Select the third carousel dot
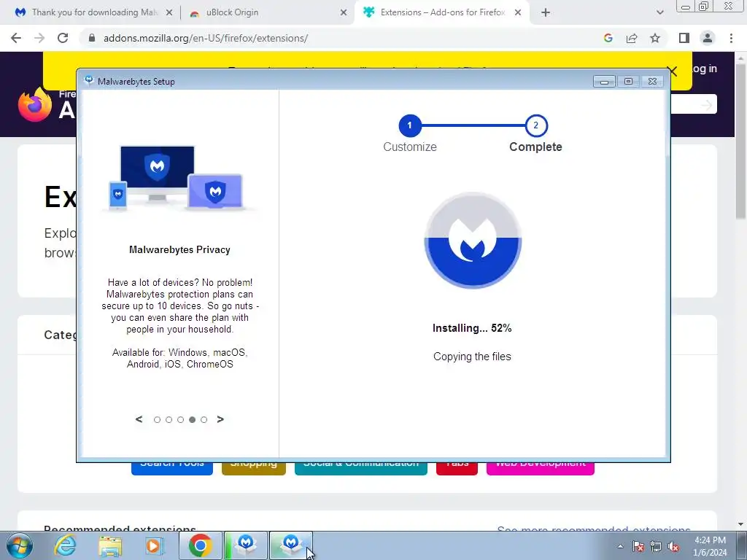 [181, 419]
